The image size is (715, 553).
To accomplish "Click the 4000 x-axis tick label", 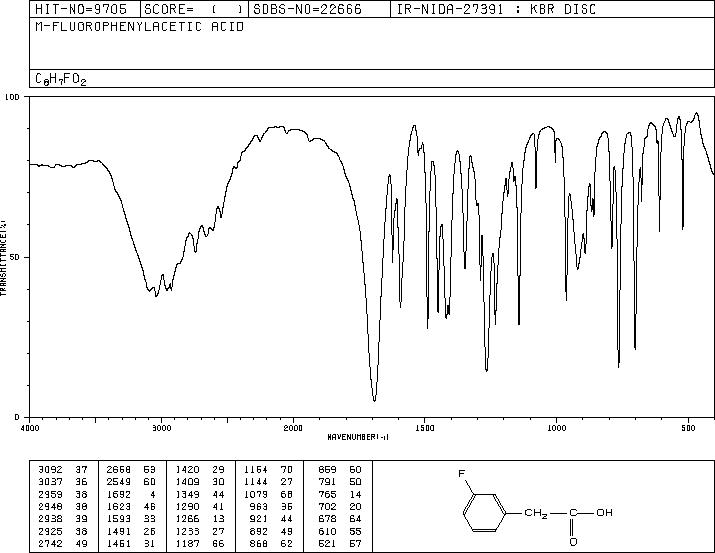I will tap(30, 428).
